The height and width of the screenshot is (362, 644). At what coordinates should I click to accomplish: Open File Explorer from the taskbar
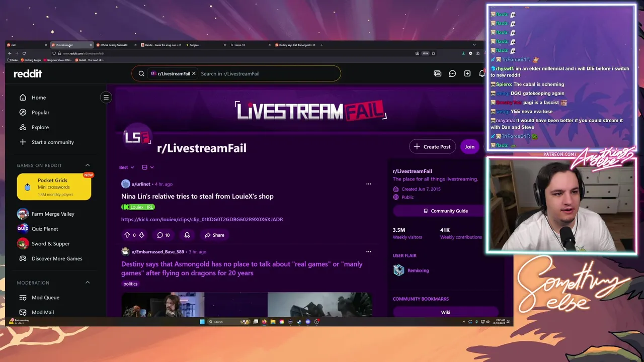273,322
